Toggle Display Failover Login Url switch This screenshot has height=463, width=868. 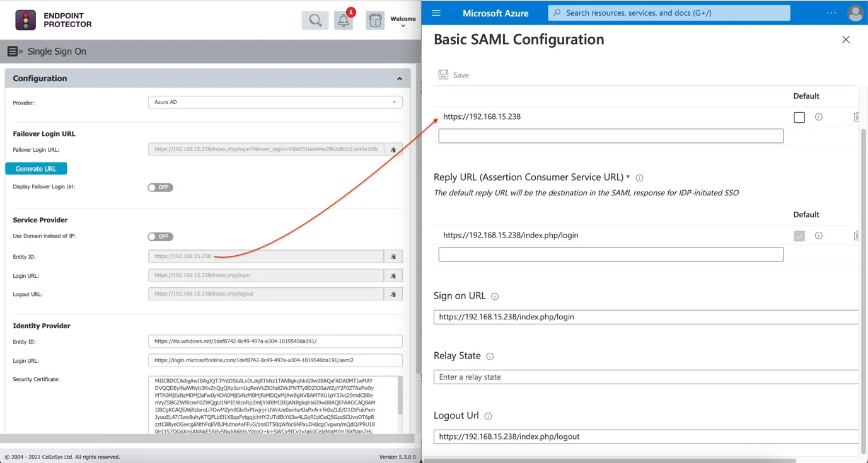point(160,187)
